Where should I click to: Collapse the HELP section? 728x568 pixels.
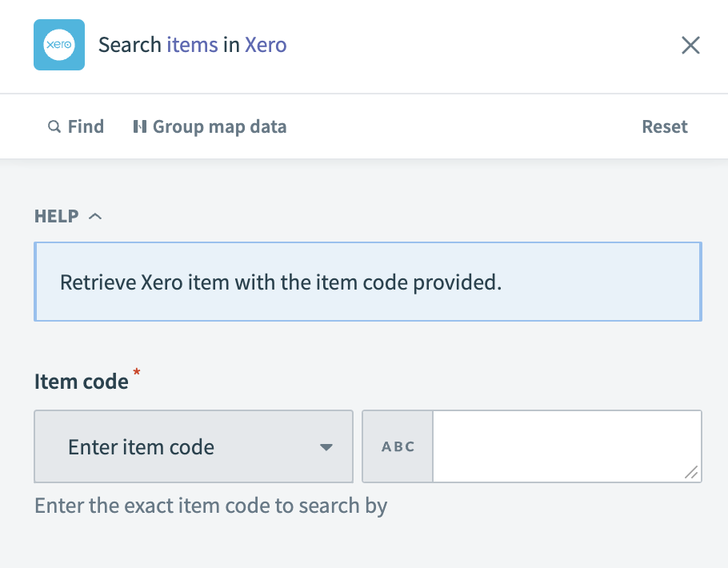96,216
